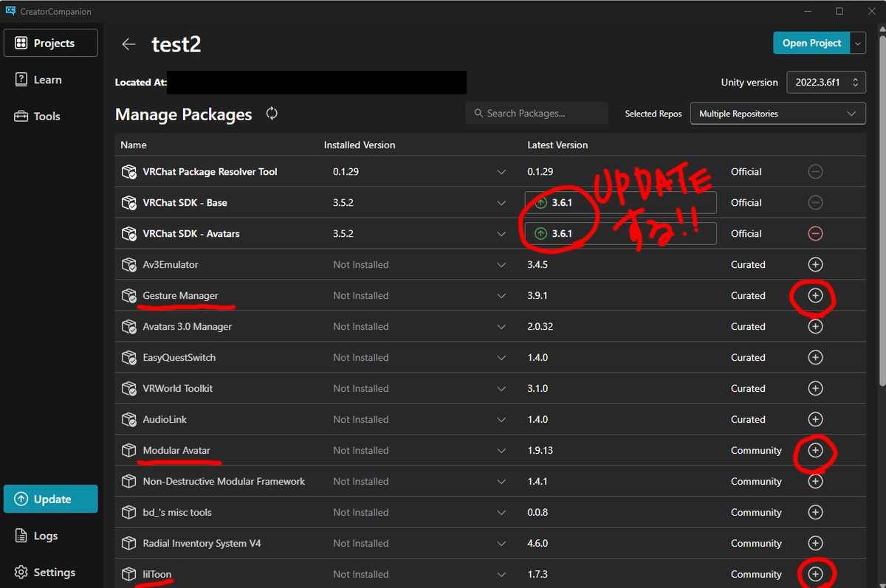
Task: Remove the VRChat SDK - Avatars package
Action: tap(815, 233)
